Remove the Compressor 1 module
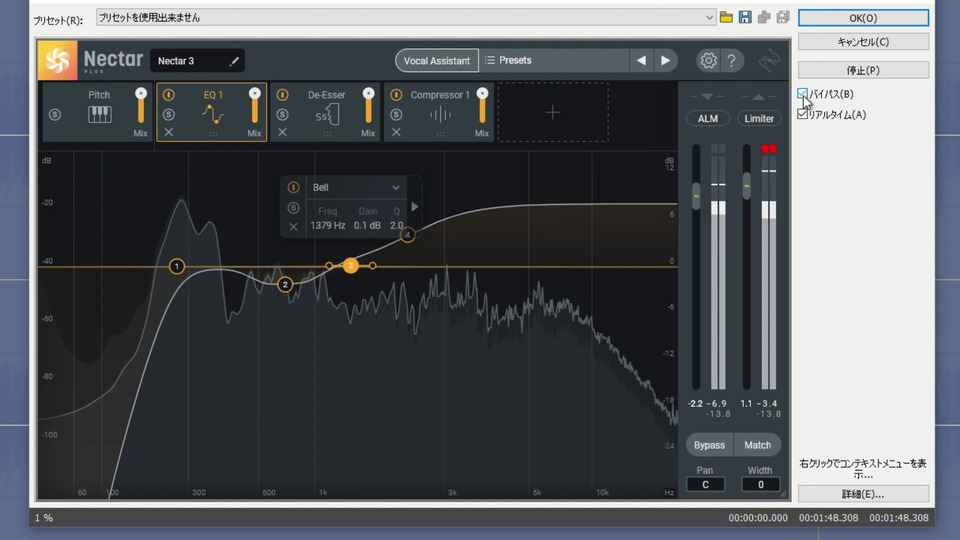Image resolution: width=960 pixels, height=540 pixels. coord(396,132)
